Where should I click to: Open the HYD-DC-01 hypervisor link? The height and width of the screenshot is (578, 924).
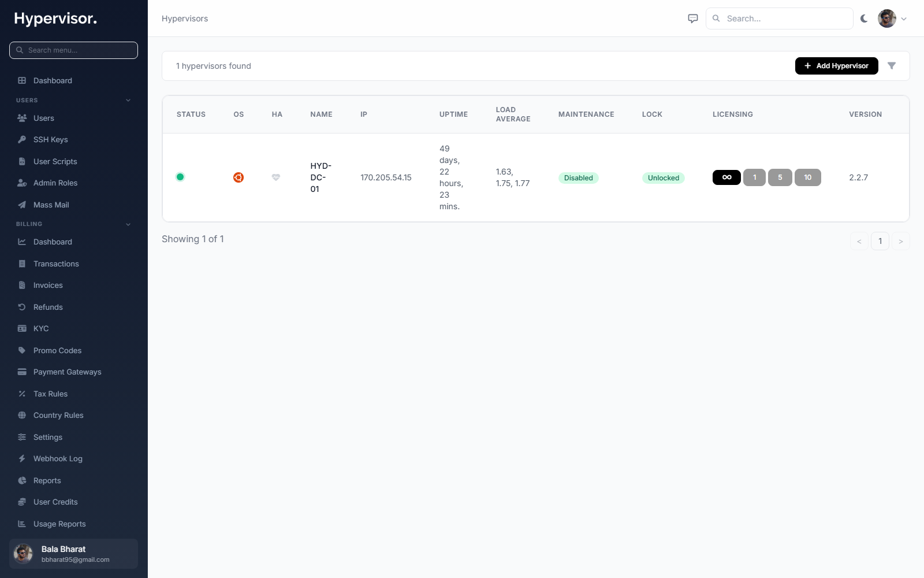pyautogui.click(x=321, y=177)
